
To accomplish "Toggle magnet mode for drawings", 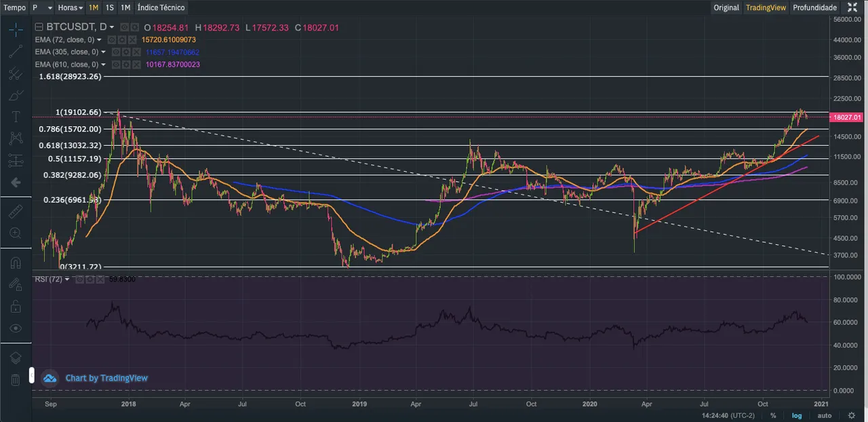I will click(x=15, y=263).
